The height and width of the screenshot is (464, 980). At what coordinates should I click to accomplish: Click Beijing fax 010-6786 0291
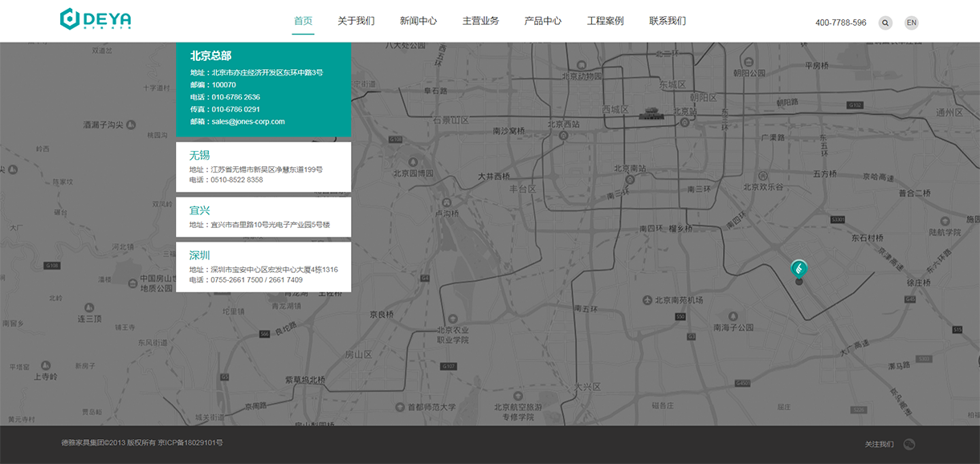point(225,109)
